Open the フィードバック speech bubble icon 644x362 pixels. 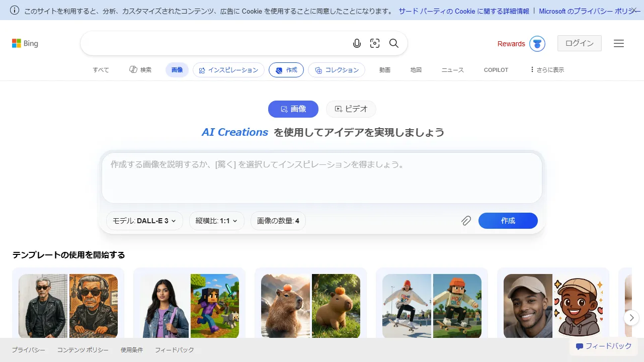click(580, 346)
